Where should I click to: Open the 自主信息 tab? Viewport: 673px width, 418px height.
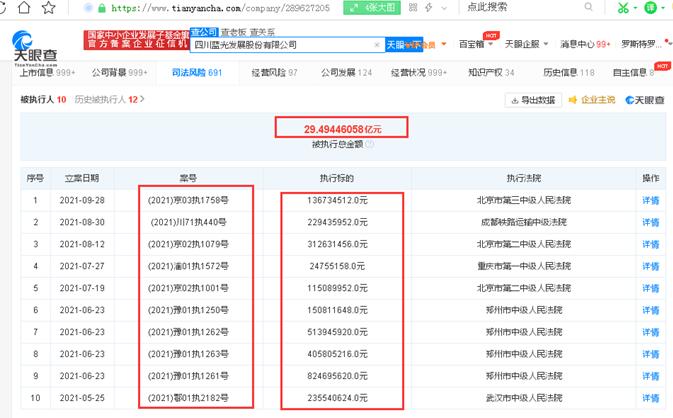point(634,73)
